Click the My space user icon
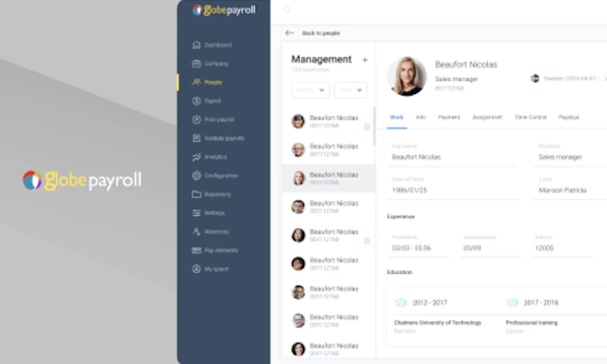The height and width of the screenshot is (364, 607). (x=197, y=269)
